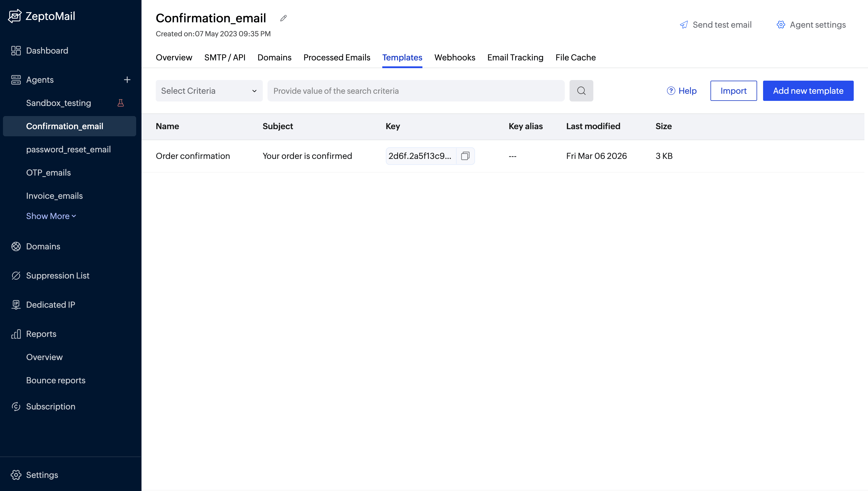Focus the search criteria value field
Screen dimensions: 868x491
coord(416,91)
